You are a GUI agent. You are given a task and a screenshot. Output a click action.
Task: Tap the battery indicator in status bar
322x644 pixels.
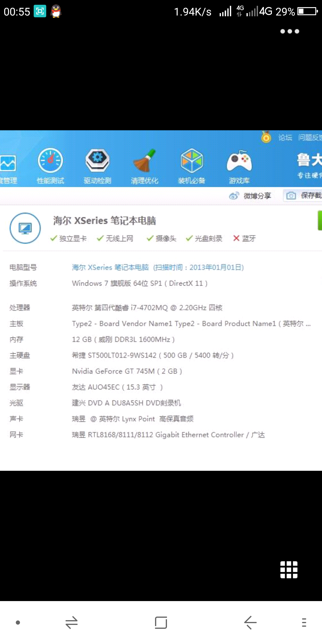[x=308, y=11]
